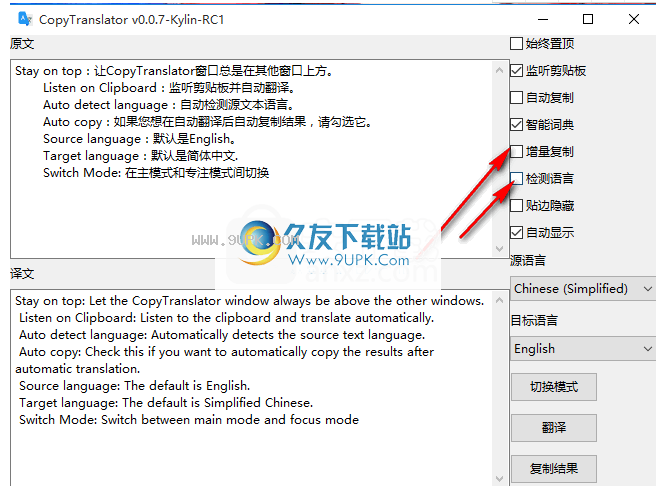Image resolution: width=656 pixels, height=486 pixels.
Task: Click the line 'Source language：默认是English。'
Action: click(141, 139)
